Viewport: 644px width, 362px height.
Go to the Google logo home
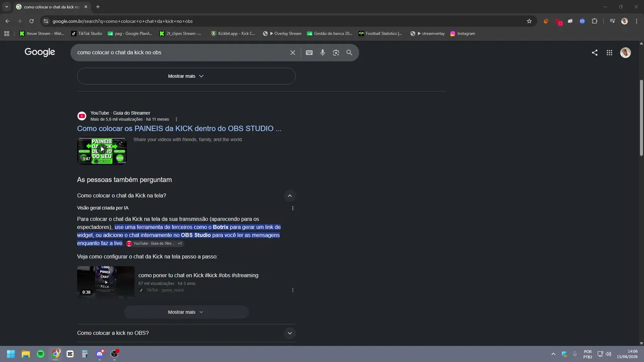point(40,52)
